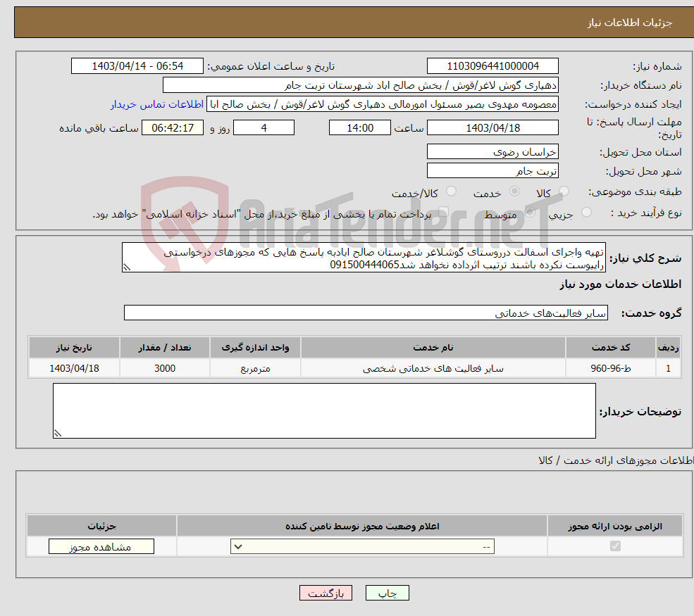This screenshot has width=694, height=616.
Task: Open the license status dropdown
Action: (362, 546)
